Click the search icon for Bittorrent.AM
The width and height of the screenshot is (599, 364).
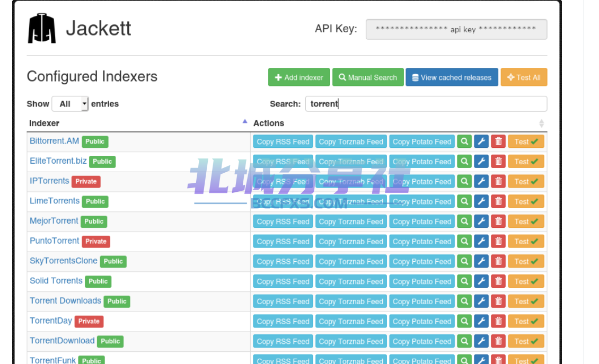(x=464, y=141)
